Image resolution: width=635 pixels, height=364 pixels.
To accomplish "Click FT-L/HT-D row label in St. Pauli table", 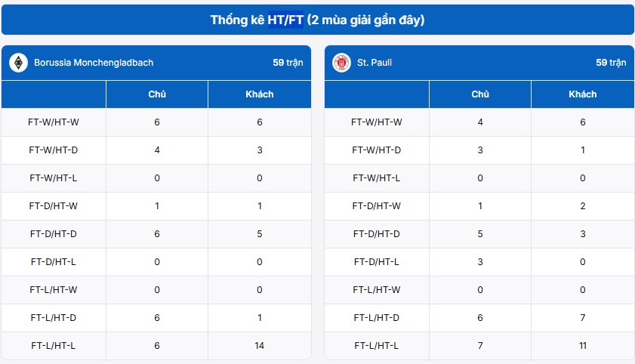I will tap(377, 318).
